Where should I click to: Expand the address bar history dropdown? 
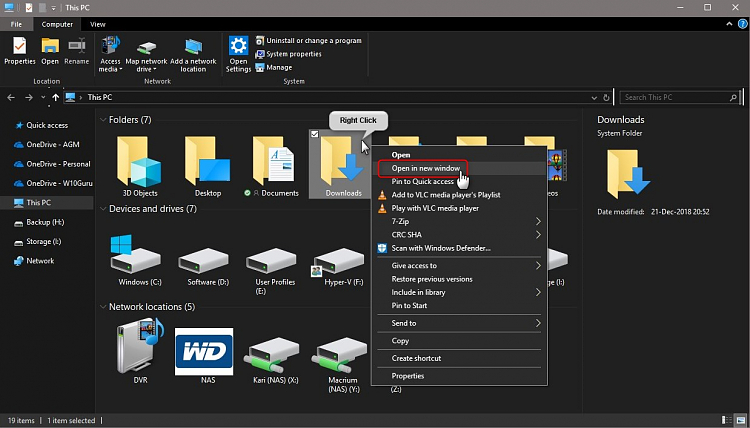click(594, 98)
